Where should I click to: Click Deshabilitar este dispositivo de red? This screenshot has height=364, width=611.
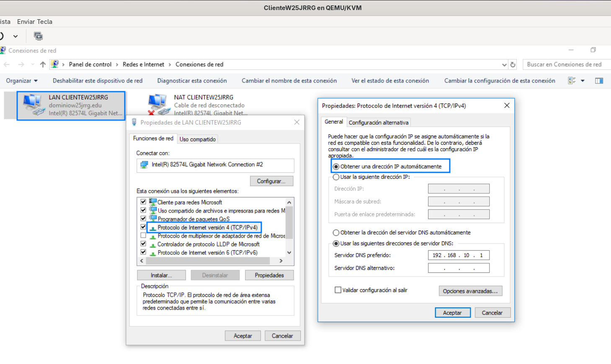98,81
